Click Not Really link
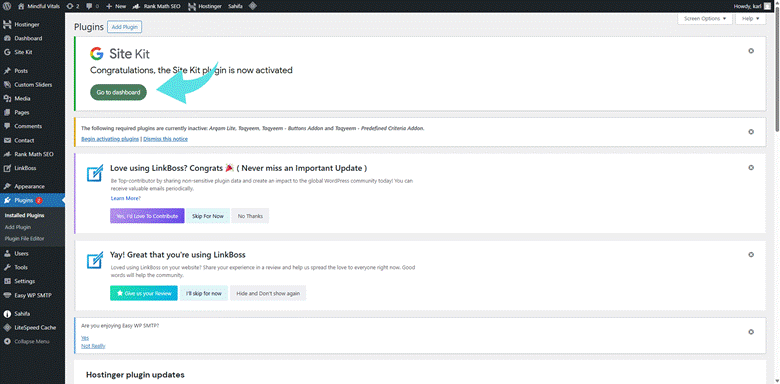780x384 pixels. point(93,346)
